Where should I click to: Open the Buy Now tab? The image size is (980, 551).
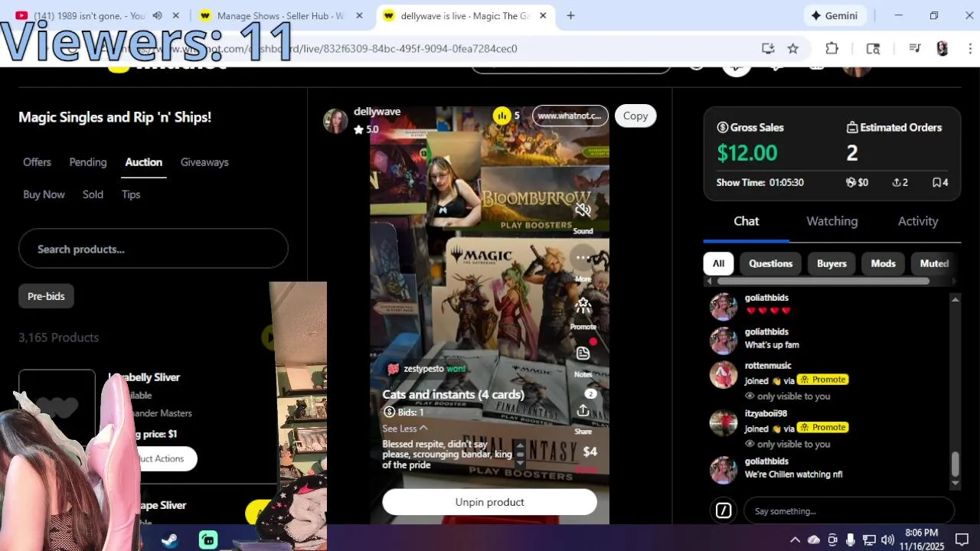tap(44, 194)
